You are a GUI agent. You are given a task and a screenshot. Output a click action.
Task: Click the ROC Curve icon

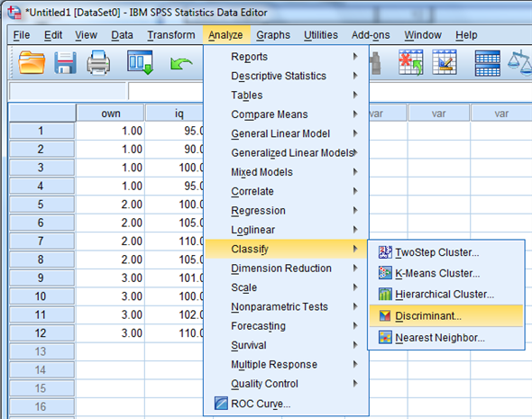coord(221,404)
